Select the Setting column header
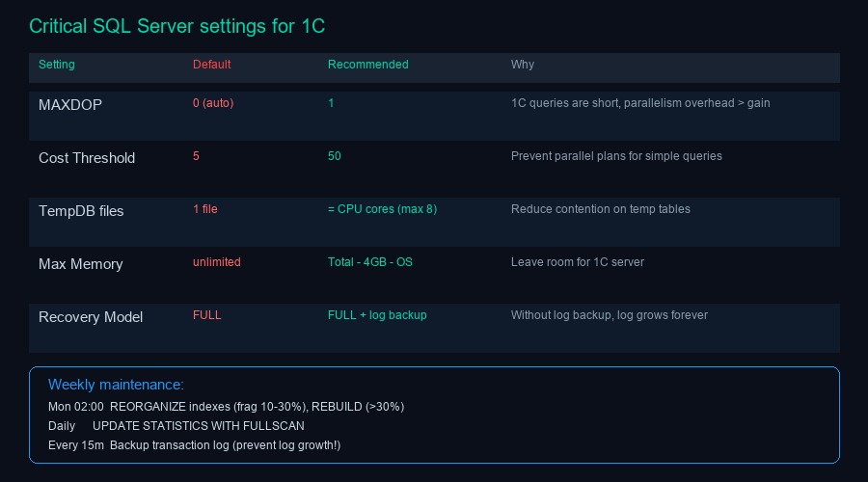Viewport: 868px width, 482px height. point(57,65)
